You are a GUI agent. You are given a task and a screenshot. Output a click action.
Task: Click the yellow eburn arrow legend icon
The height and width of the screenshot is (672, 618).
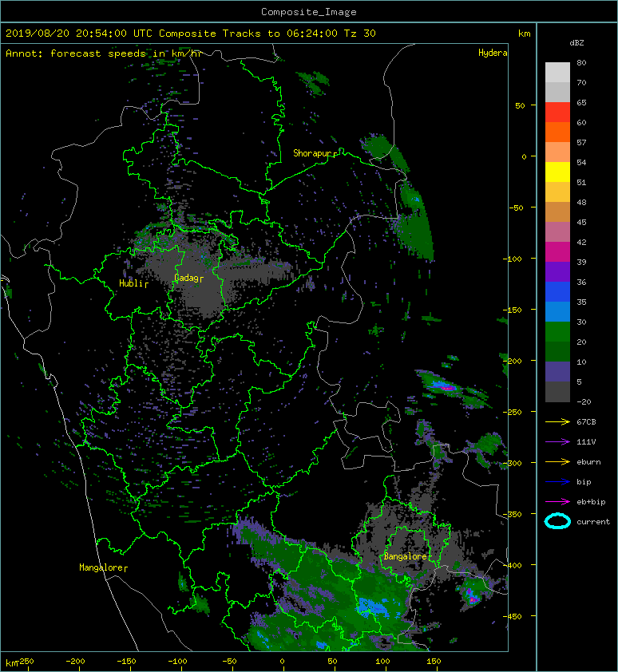557,461
